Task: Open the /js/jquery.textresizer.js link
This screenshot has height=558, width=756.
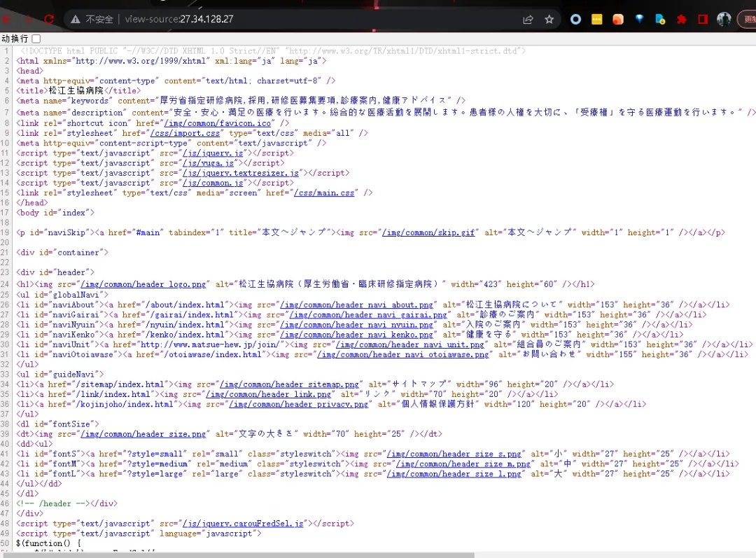Action: coord(241,173)
